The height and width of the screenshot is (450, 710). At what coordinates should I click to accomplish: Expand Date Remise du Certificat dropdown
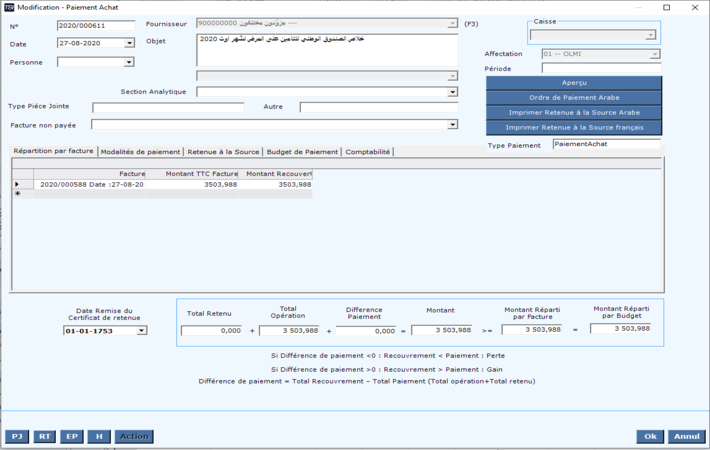[x=141, y=331]
